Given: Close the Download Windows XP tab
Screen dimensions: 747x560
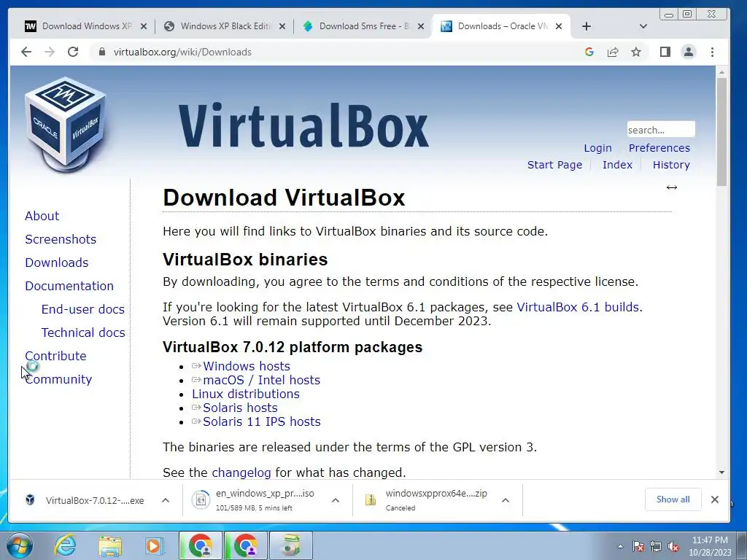Looking at the screenshot, I should click(144, 26).
